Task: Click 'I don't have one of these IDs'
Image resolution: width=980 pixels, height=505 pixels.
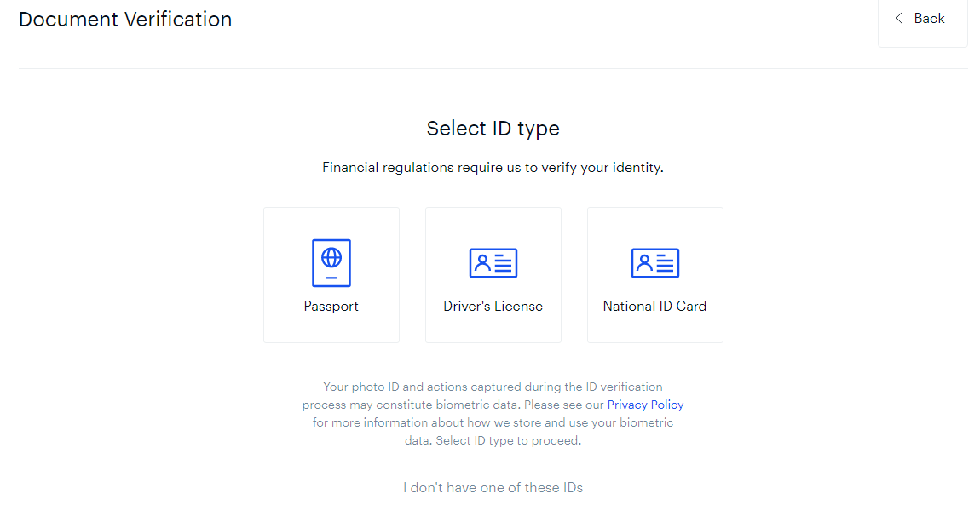Action: [493, 487]
